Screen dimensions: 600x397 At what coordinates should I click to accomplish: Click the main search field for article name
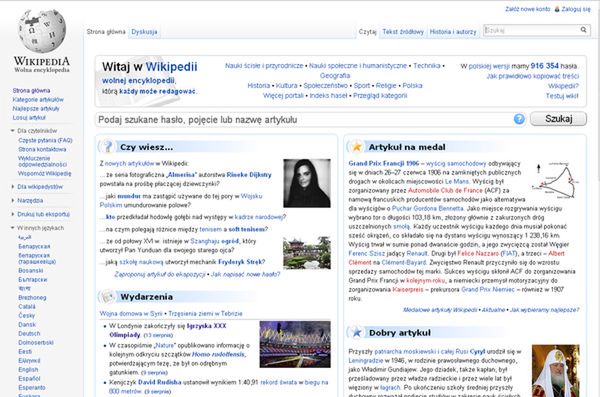[x=304, y=119]
